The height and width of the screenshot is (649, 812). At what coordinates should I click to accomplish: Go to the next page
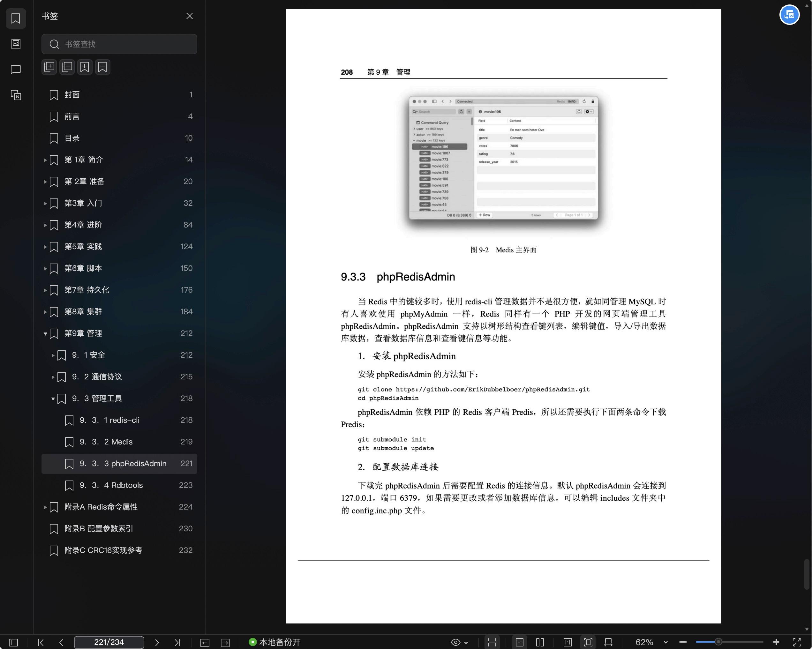(x=157, y=642)
